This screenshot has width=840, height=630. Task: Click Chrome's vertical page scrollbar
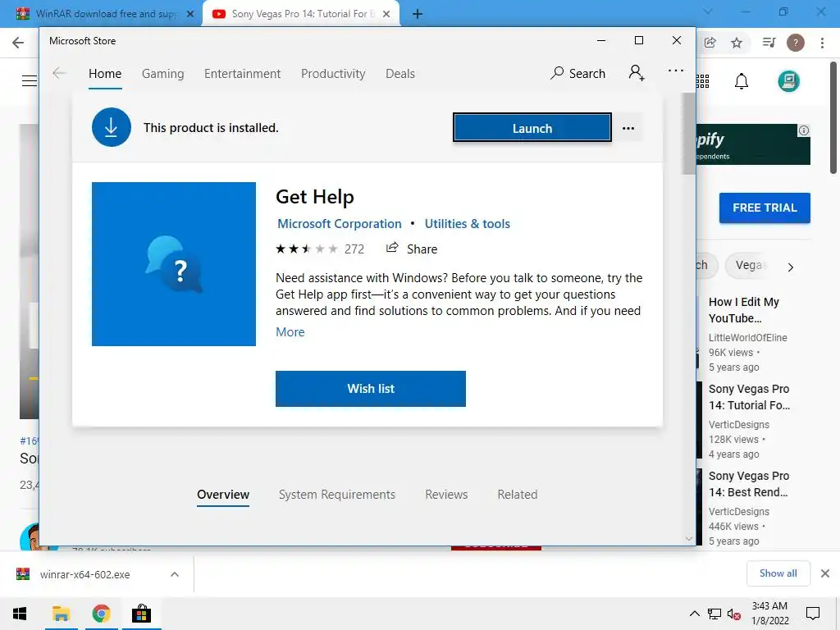(833, 119)
